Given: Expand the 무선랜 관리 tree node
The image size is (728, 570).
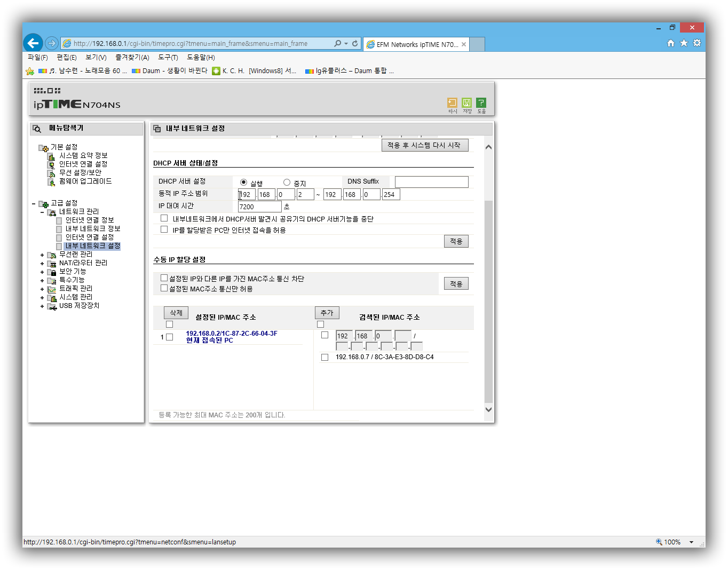Looking at the screenshot, I should [x=42, y=255].
